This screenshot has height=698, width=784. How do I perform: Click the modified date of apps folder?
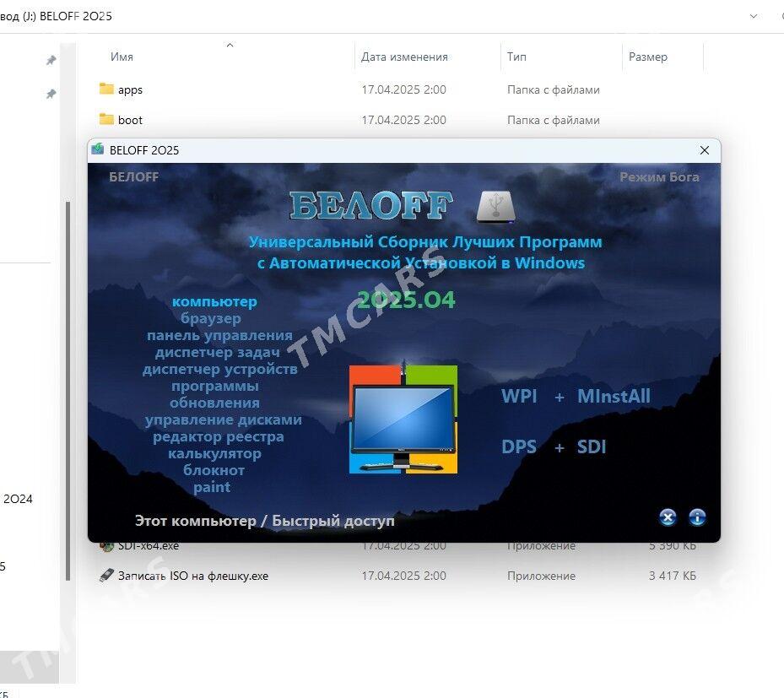tap(403, 89)
